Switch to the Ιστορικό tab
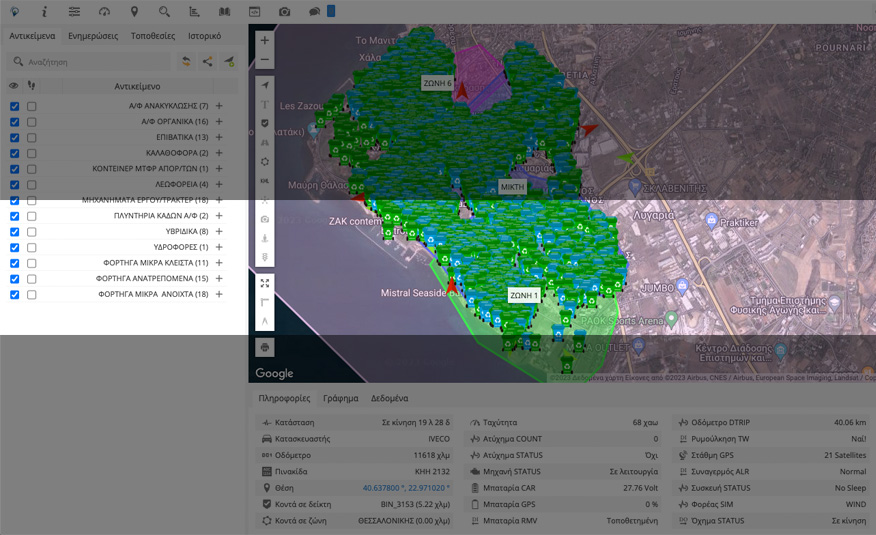The height and width of the screenshot is (535, 876). pos(204,35)
